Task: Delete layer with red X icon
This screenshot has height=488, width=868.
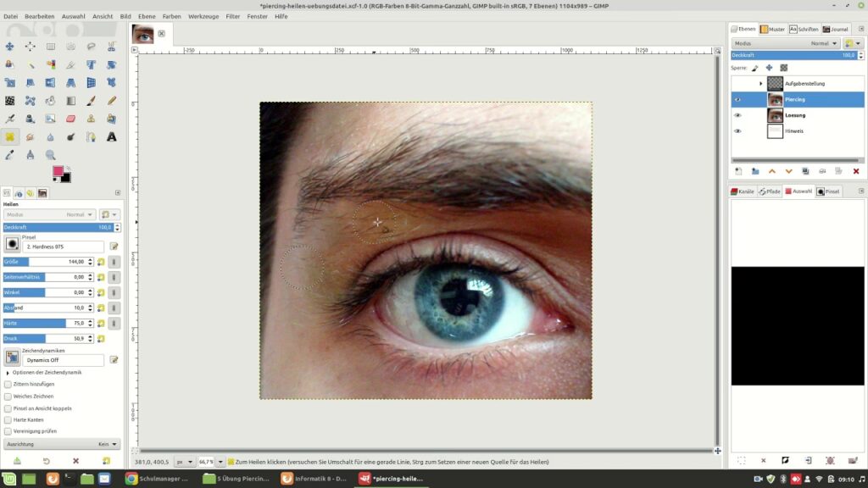Action: (856, 171)
